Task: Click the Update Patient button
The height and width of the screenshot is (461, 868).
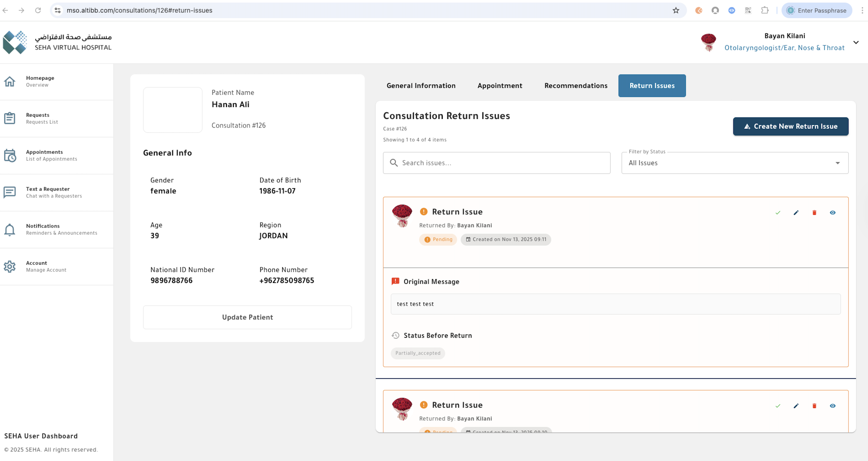Action: tap(247, 317)
